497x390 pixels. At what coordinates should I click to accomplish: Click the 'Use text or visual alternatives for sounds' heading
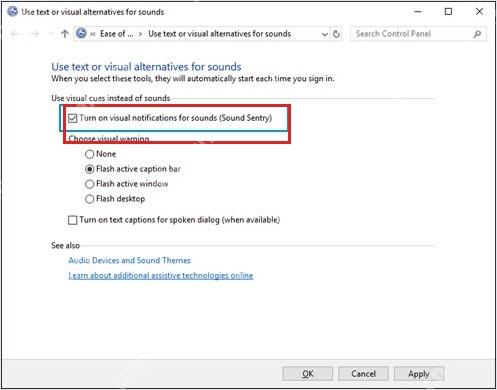tap(146, 67)
